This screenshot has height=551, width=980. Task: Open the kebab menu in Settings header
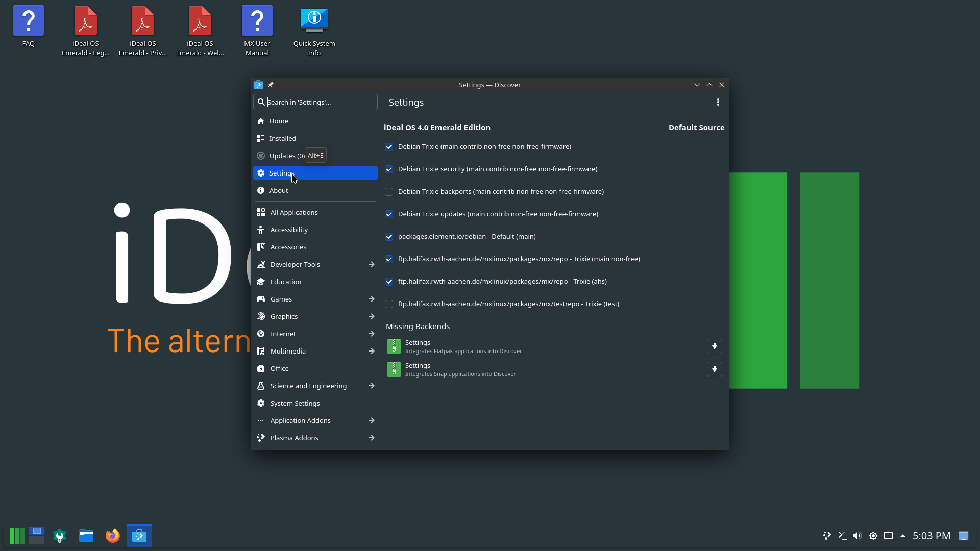718,102
